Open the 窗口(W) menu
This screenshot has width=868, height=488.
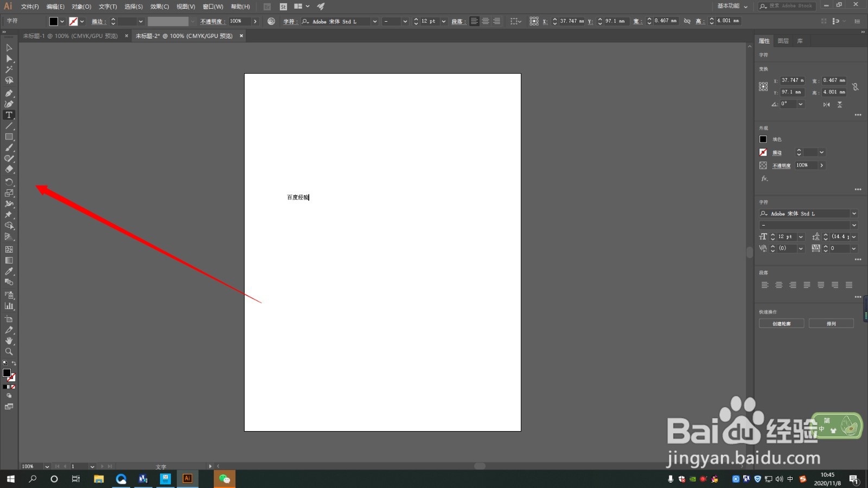[x=213, y=7]
